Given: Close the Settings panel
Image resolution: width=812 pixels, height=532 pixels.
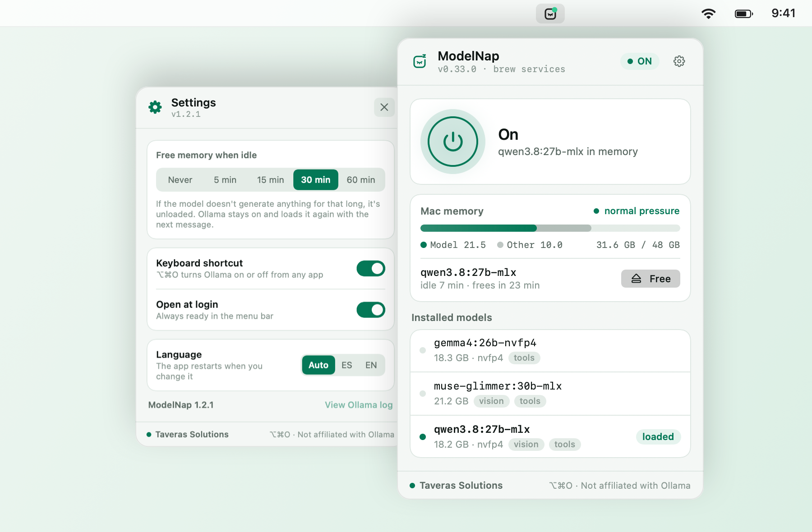Looking at the screenshot, I should coord(384,107).
